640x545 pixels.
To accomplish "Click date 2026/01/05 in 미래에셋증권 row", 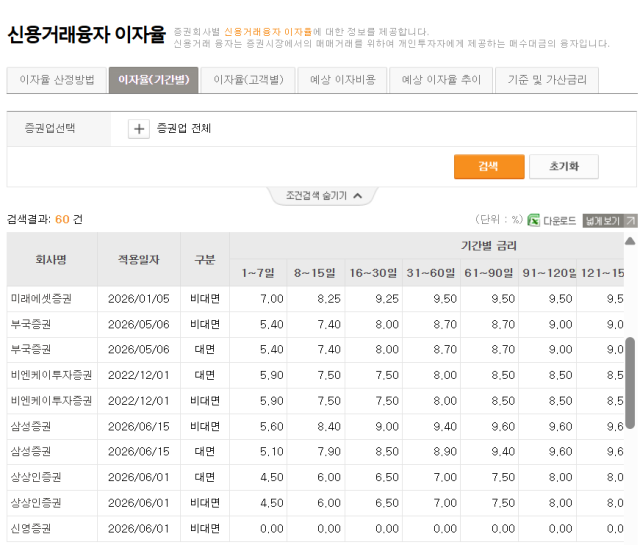I will pyautogui.click(x=139, y=299).
